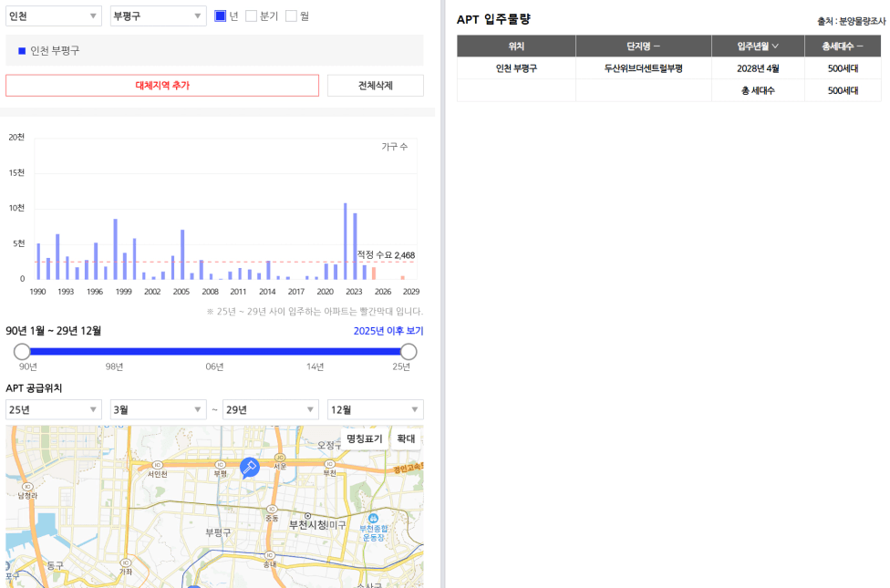Open the 29년 end-year dropdown
This screenshot has height=588, width=890.
point(271,410)
